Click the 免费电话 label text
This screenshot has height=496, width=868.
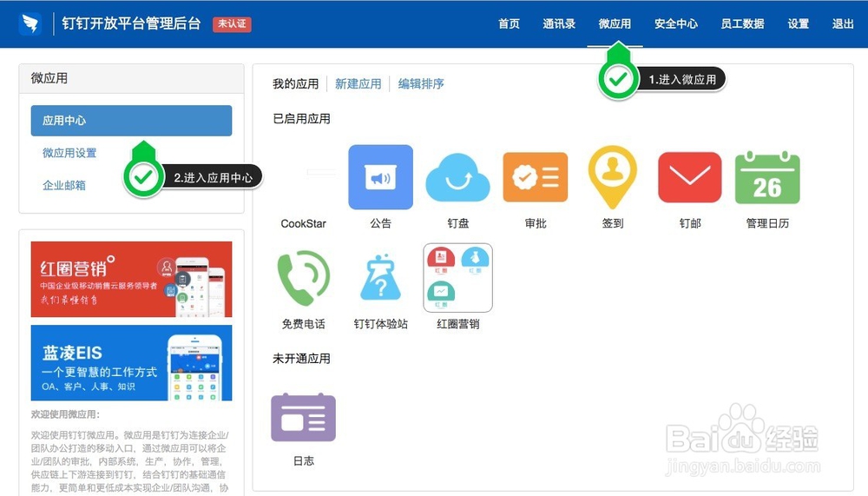[x=303, y=324]
